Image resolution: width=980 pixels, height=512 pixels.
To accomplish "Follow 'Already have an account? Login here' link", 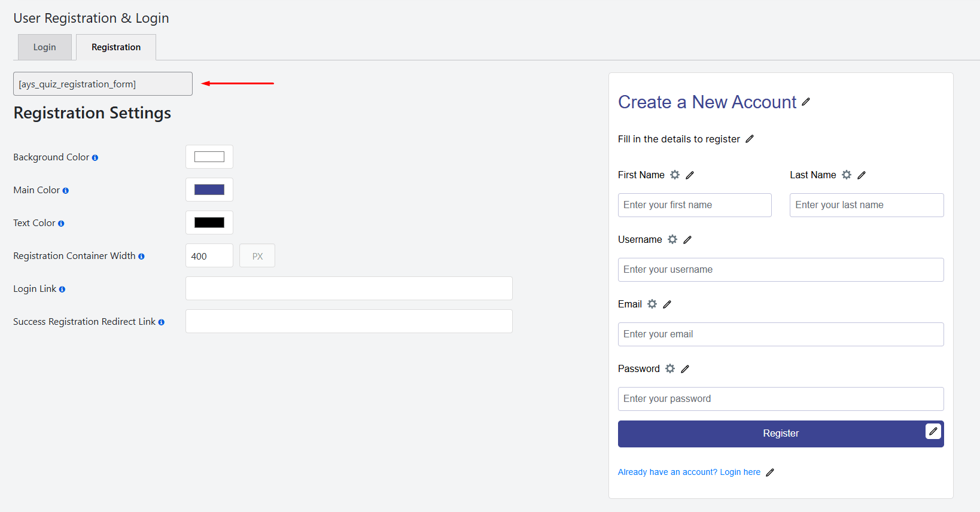I will (689, 472).
